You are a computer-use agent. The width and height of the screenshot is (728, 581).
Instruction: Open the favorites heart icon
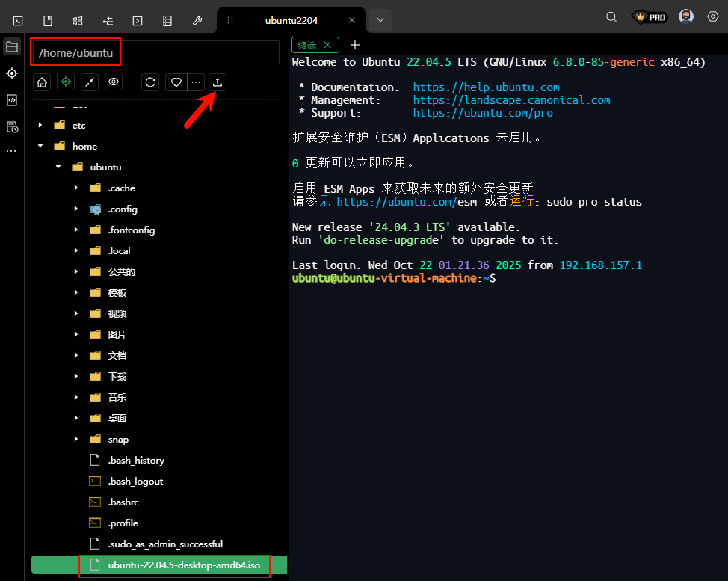(176, 82)
